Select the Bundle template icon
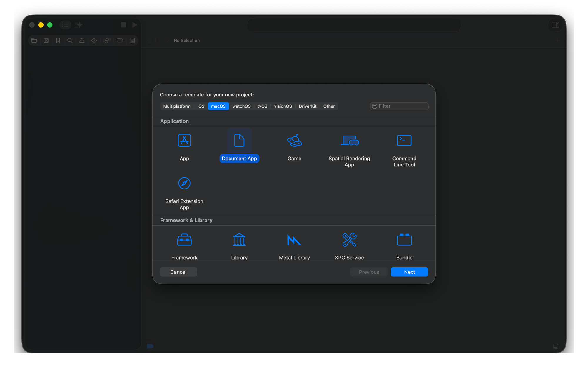 404,240
